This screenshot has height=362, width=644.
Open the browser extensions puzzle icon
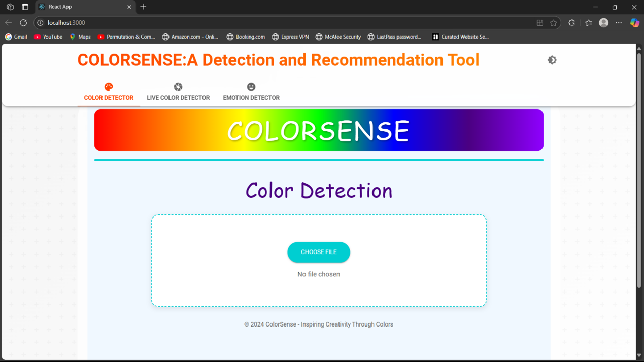pyautogui.click(x=571, y=23)
